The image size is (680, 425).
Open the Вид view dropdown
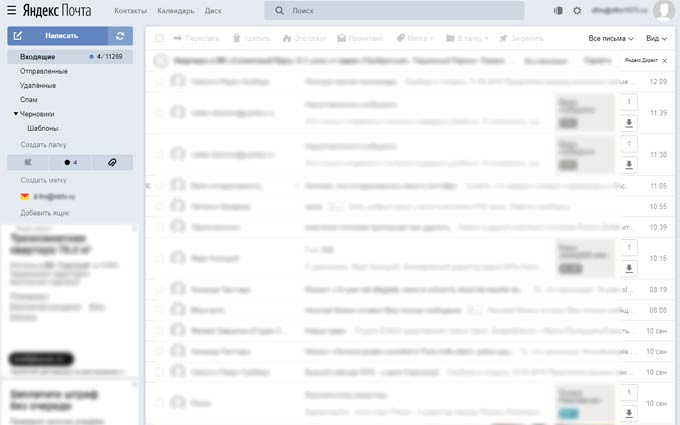click(656, 38)
